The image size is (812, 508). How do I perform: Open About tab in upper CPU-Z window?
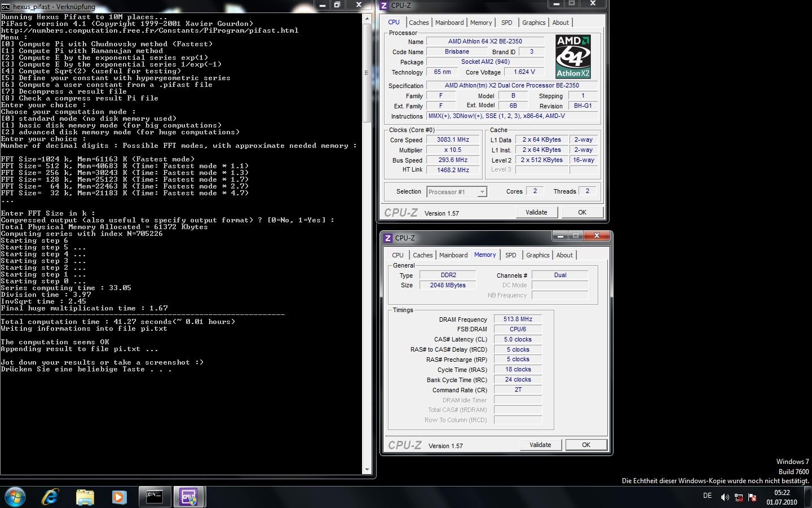(x=561, y=23)
